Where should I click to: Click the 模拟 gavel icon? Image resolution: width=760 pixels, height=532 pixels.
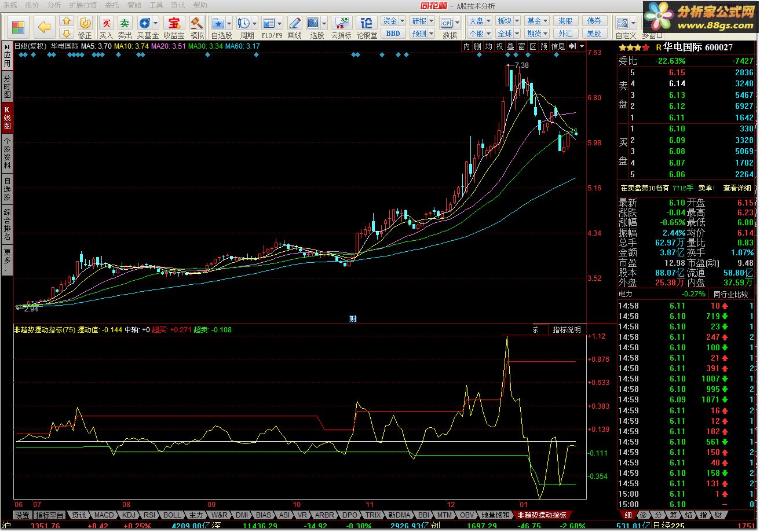click(197, 23)
